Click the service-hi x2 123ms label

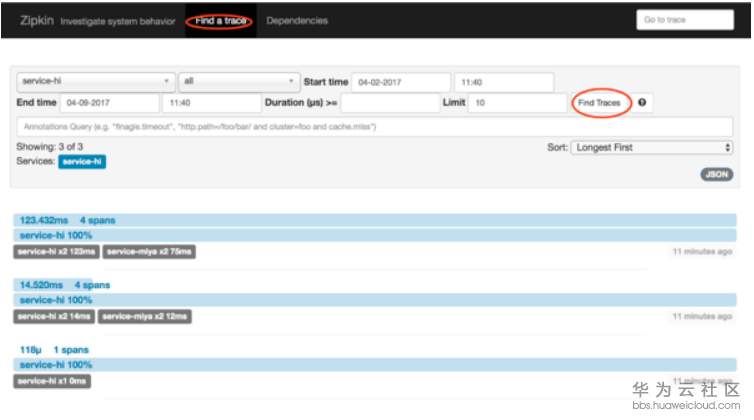56,252
